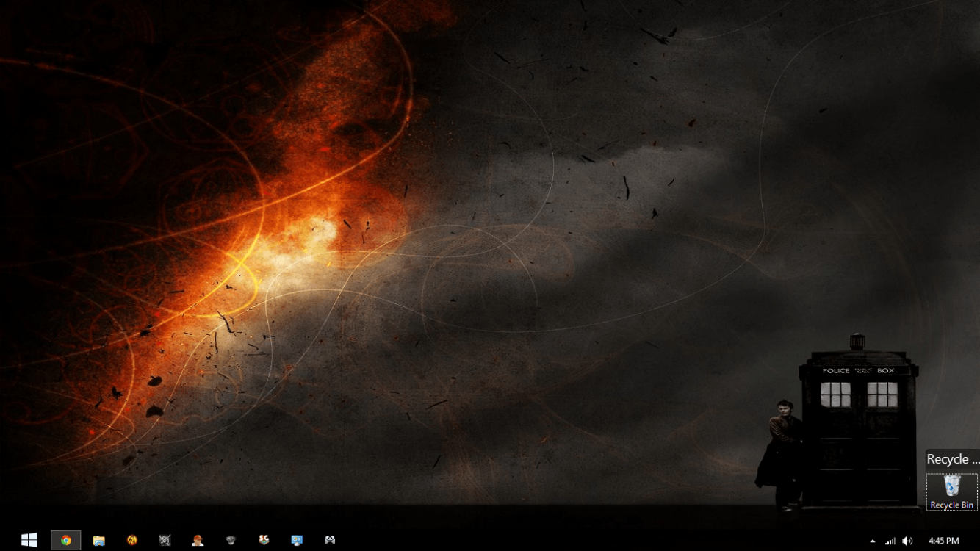Viewport: 980px width, 551px height.
Task: Open the volume speaker tray icon
Action: 907,541
